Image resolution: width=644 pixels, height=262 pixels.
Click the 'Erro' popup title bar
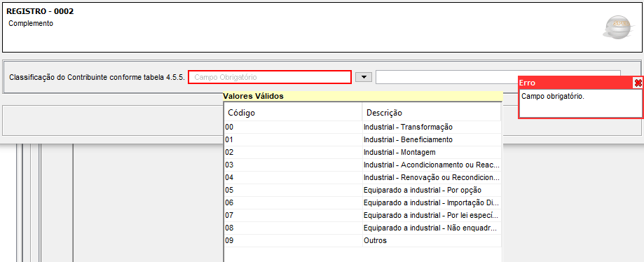(x=576, y=83)
